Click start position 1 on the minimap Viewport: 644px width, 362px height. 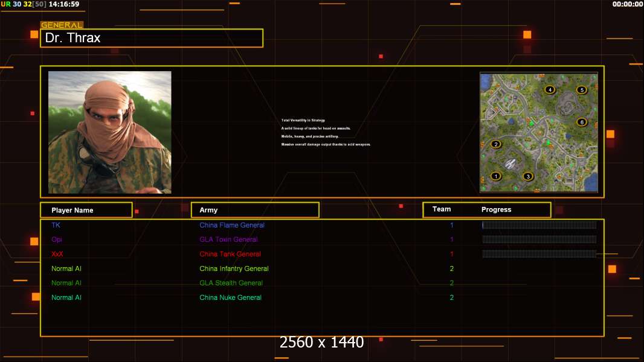pyautogui.click(x=496, y=176)
